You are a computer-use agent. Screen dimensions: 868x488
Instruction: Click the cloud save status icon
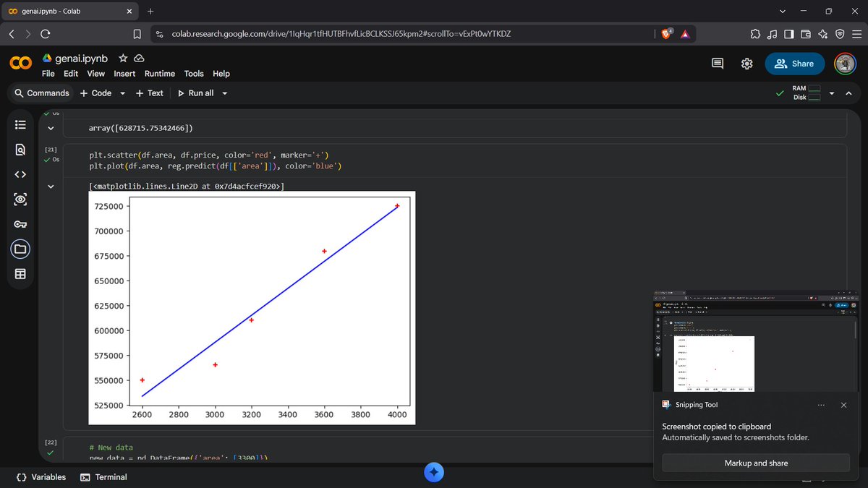coord(139,58)
